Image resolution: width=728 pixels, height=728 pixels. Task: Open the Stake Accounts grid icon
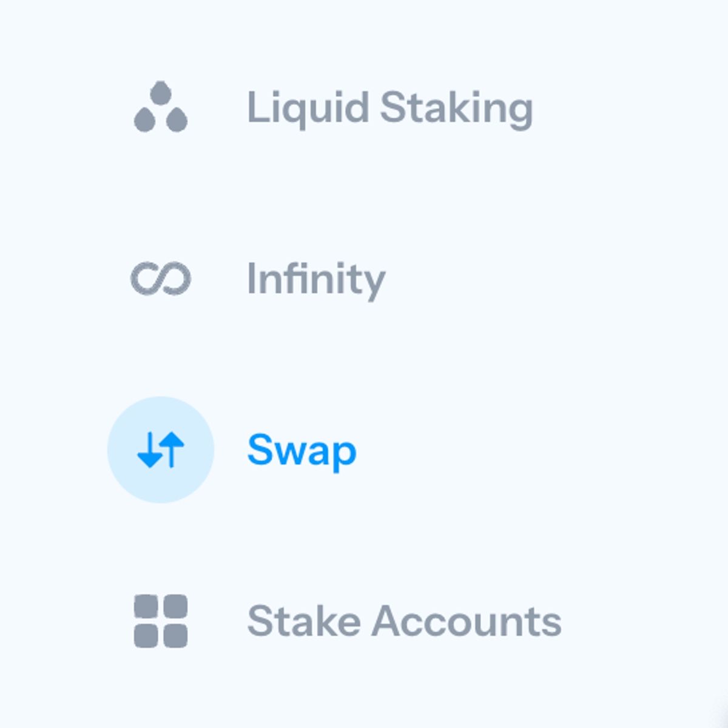point(161,621)
